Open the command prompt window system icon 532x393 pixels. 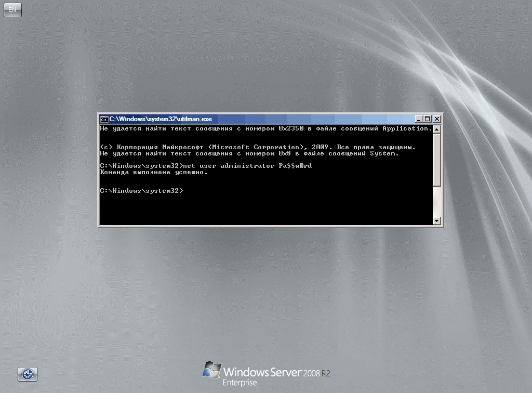pyautogui.click(x=104, y=119)
